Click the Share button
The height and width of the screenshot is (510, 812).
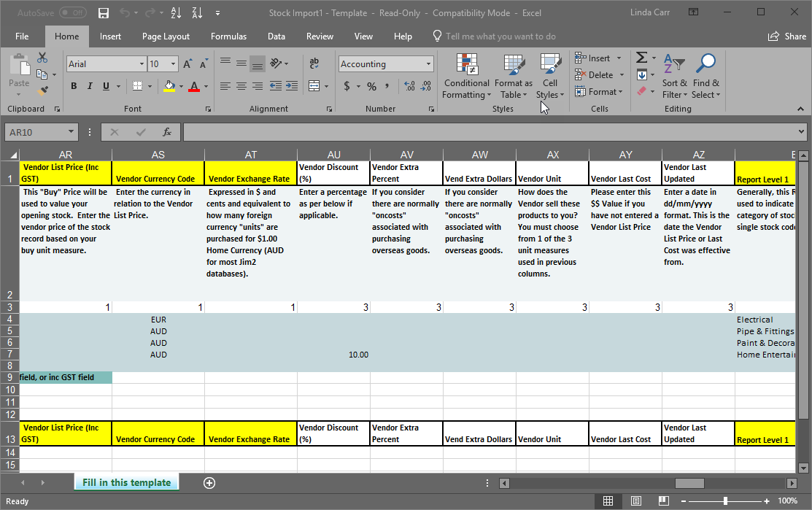pos(786,36)
